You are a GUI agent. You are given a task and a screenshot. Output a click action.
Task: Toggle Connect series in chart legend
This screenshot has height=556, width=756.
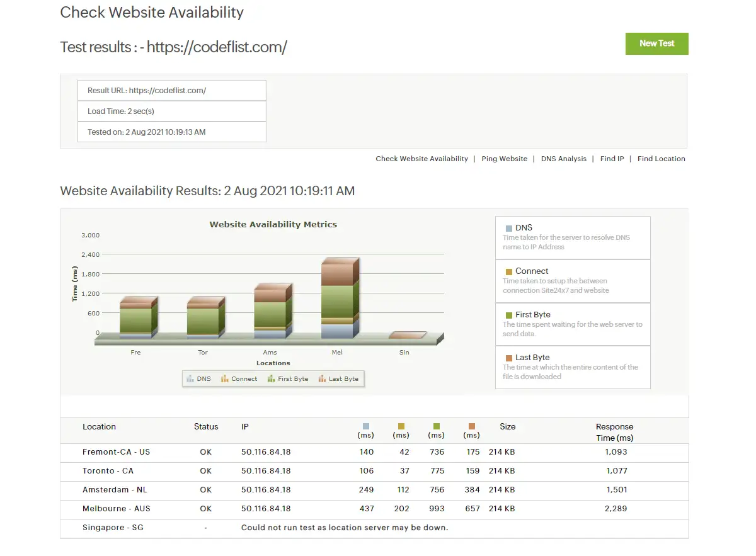pyautogui.click(x=239, y=379)
